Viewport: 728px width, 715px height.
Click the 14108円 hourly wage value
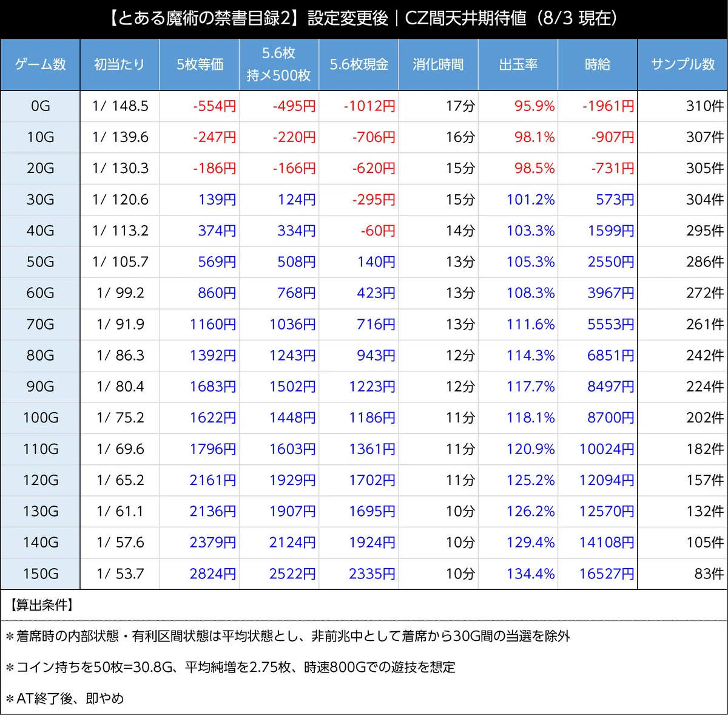[x=607, y=543]
